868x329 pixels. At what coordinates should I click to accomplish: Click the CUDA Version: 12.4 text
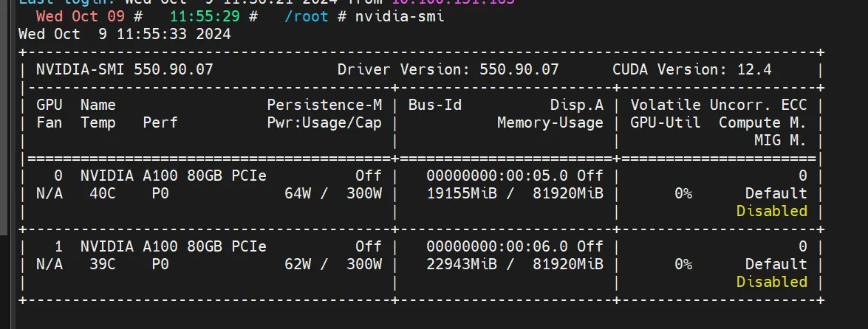692,69
